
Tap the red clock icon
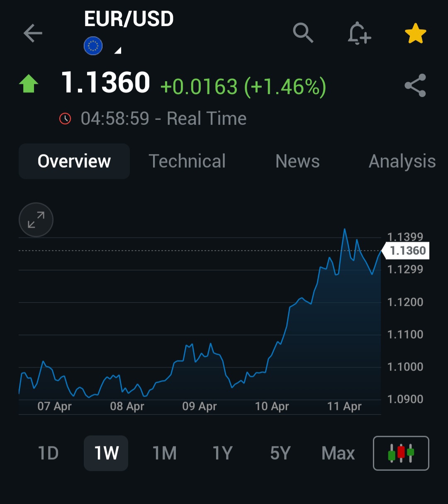click(65, 119)
